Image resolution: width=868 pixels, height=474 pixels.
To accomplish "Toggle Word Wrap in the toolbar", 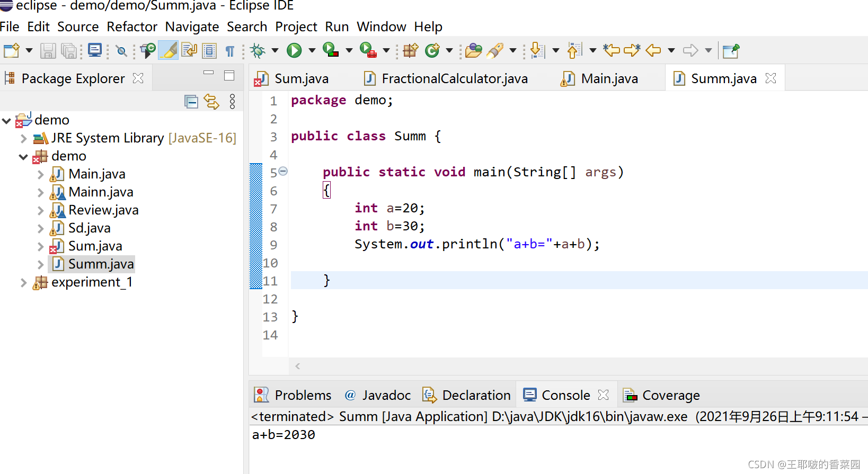I will click(189, 50).
